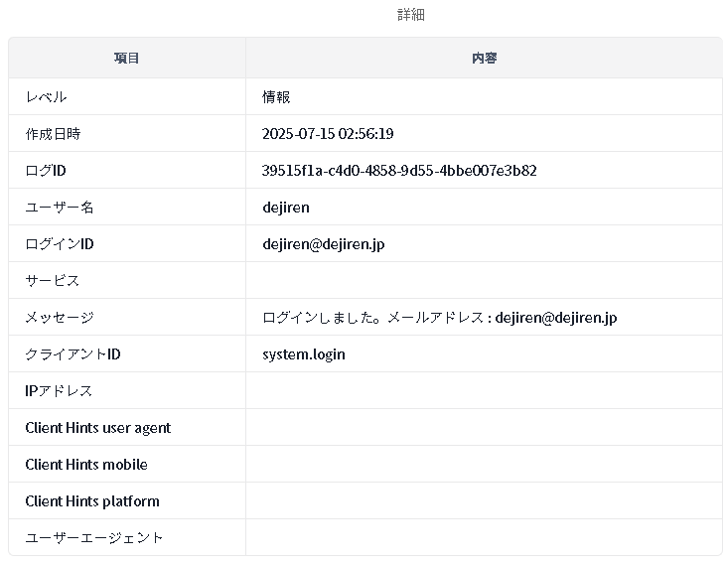Click the 詳細 title at the top

coord(410,15)
